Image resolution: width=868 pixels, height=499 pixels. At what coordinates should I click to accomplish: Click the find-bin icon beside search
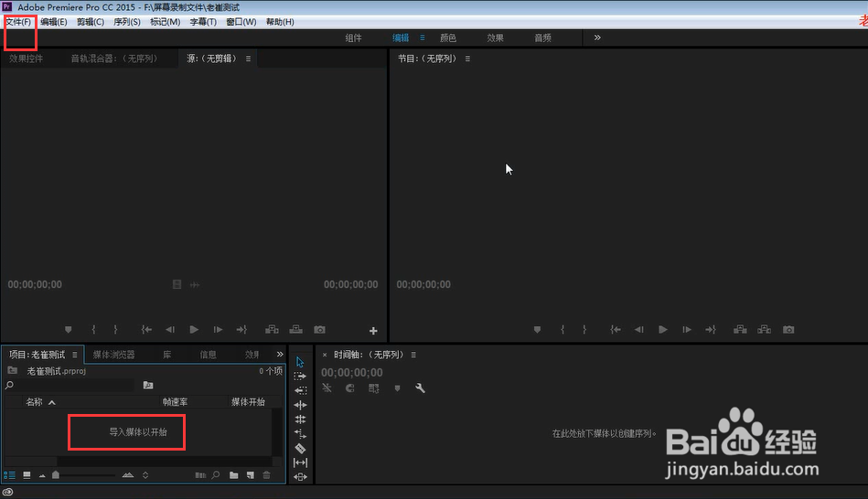pos(148,385)
